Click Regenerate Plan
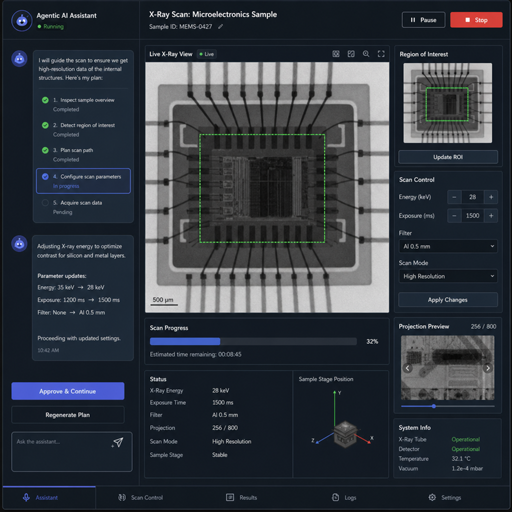Viewport: 512px width, 512px height. pyautogui.click(x=68, y=415)
